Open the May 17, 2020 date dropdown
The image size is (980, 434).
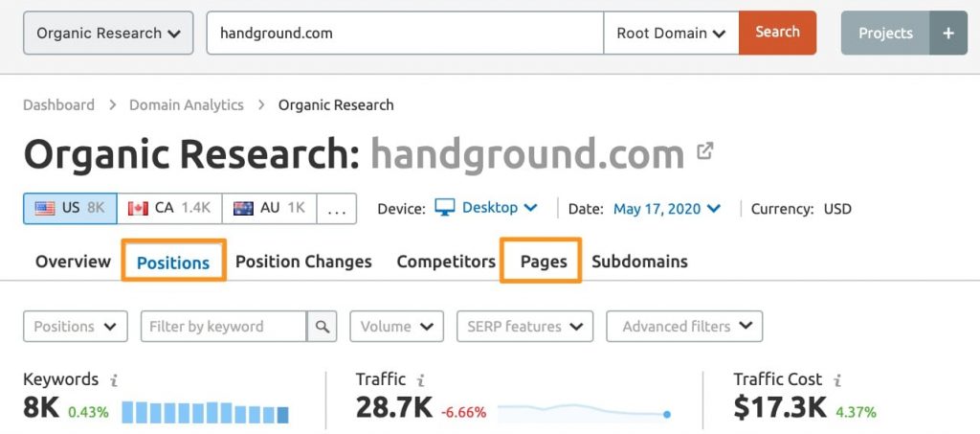click(x=667, y=208)
